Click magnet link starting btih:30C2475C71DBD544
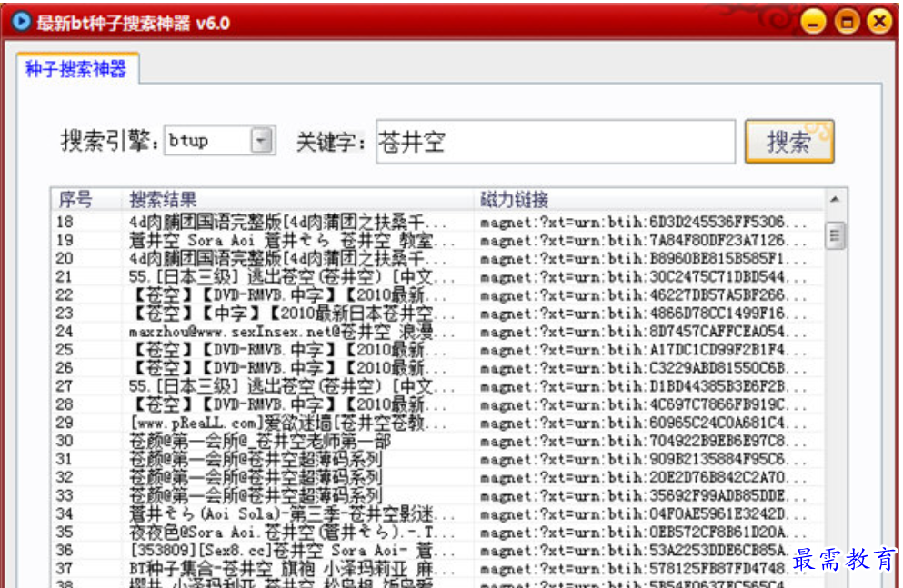Image resolution: width=903 pixels, height=588 pixels. [x=643, y=277]
